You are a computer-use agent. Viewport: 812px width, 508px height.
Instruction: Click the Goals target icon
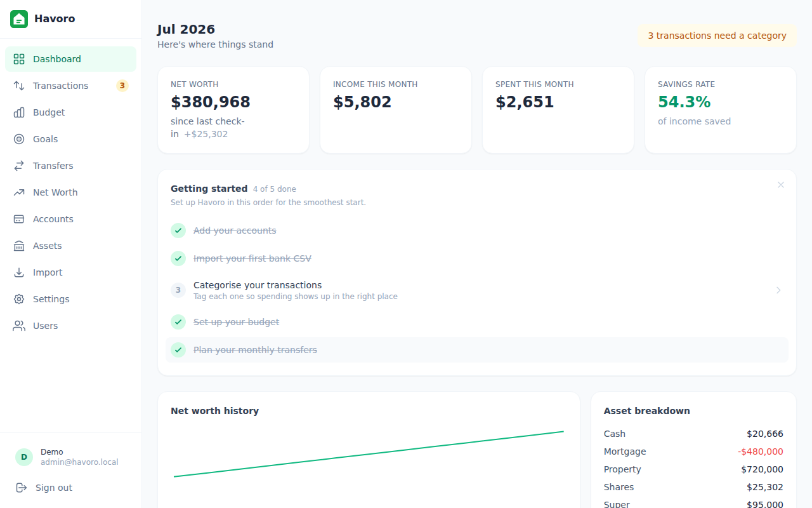tap(19, 139)
